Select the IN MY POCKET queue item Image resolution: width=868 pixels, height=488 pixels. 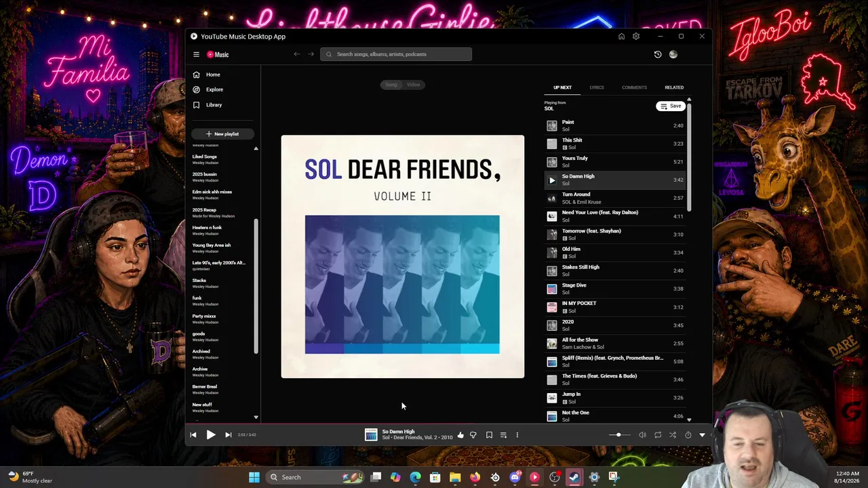point(614,307)
